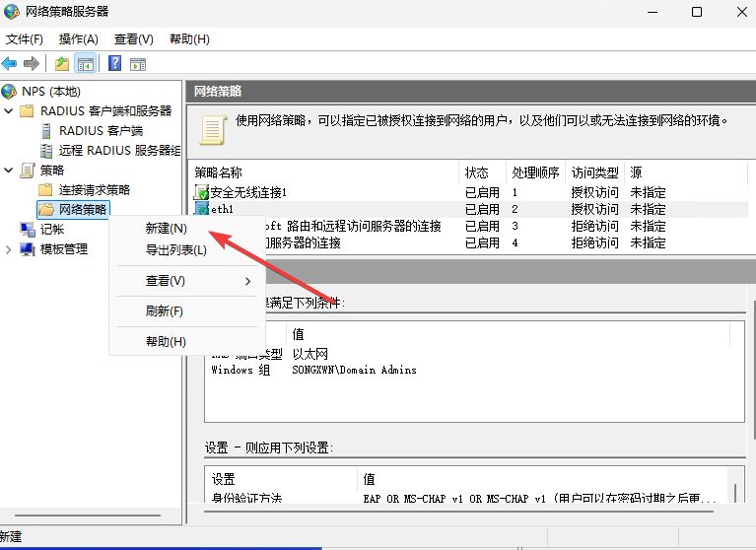756x550 pixels.
Task: Toggle the Show/Hide Console Tree icon
Action: click(86, 64)
